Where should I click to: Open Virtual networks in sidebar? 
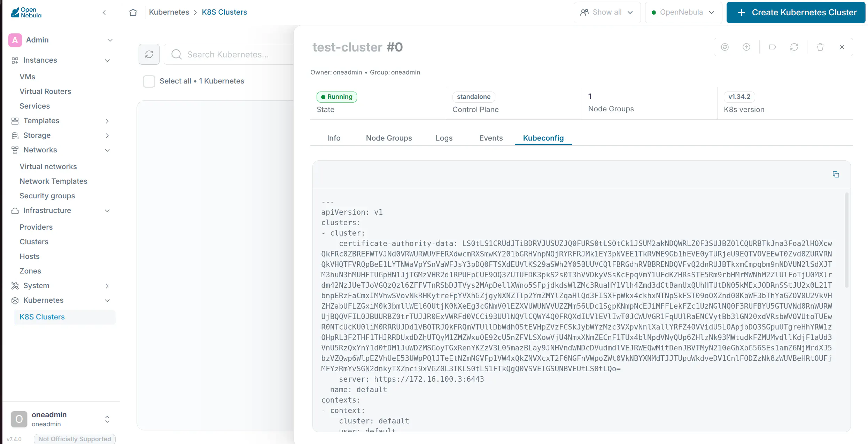click(x=48, y=167)
